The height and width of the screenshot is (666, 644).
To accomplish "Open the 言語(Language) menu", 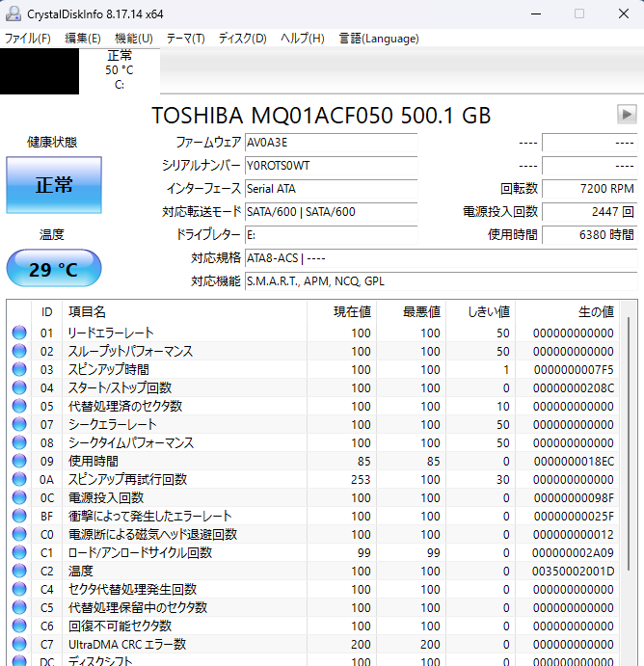I will click(379, 39).
